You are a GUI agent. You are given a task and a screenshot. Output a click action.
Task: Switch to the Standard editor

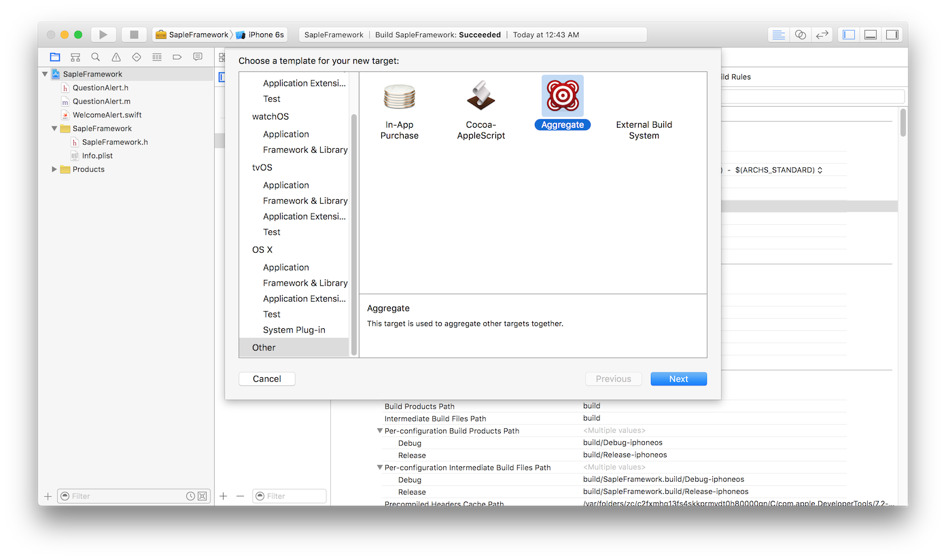pyautogui.click(x=779, y=35)
